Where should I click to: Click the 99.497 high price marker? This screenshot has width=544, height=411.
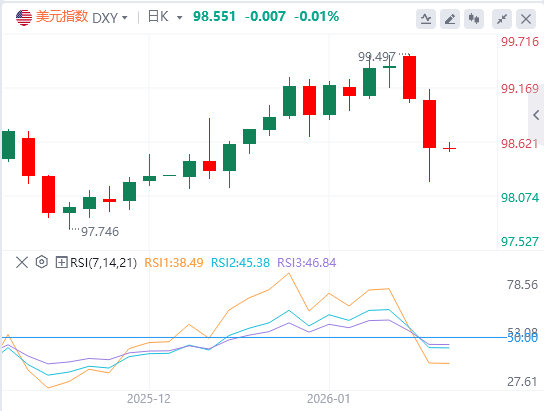point(377,57)
